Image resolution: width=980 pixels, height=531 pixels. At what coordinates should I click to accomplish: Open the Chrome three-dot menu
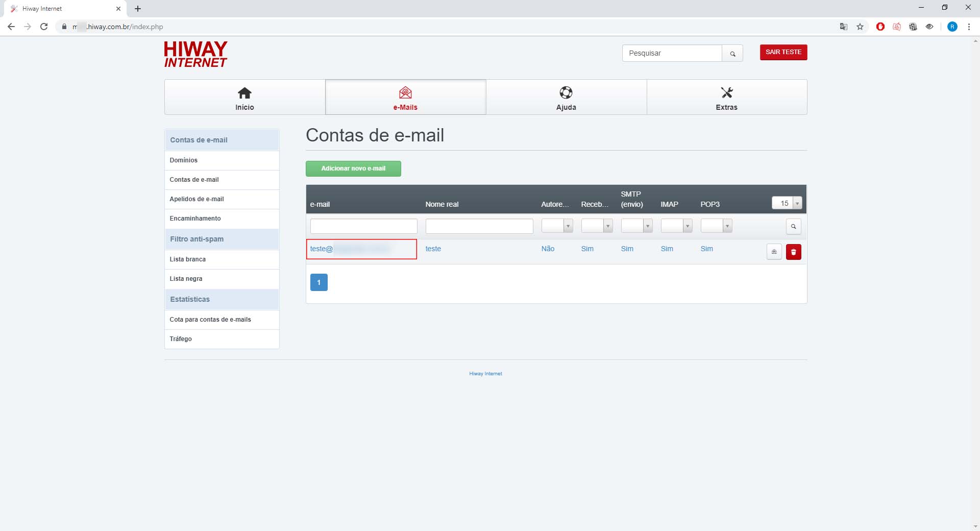(969, 27)
